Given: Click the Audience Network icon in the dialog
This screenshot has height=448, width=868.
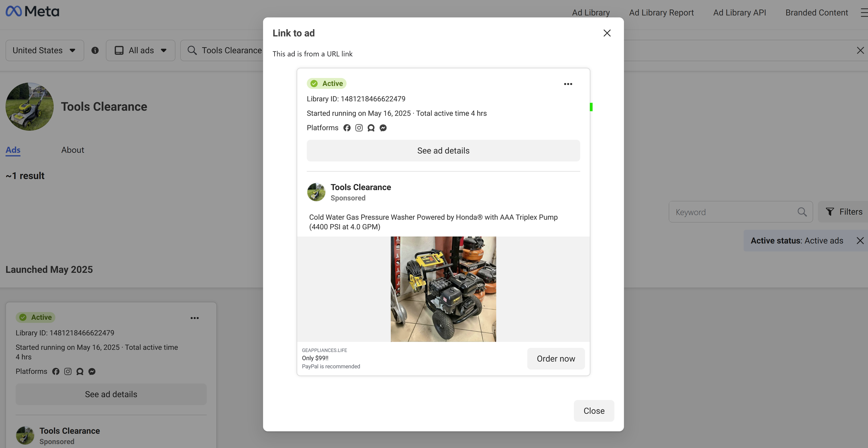Looking at the screenshot, I should (x=371, y=128).
